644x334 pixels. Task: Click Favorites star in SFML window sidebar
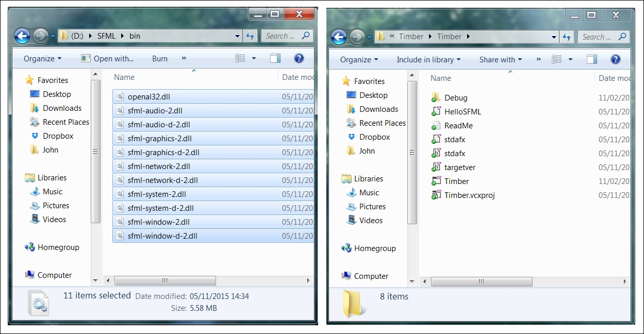(29, 80)
